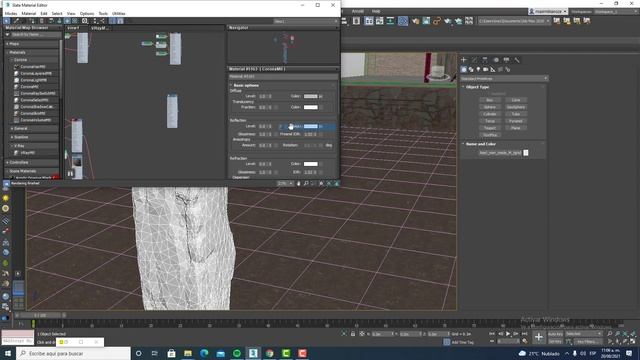The width and height of the screenshot is (640, 360).
Task: Click the Box primitive button
Action: click(490, 100)
